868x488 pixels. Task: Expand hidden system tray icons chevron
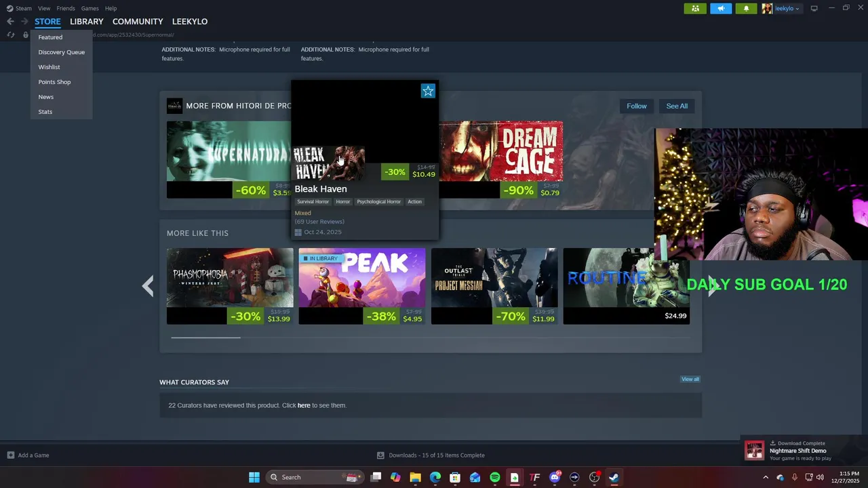point(766,477)
